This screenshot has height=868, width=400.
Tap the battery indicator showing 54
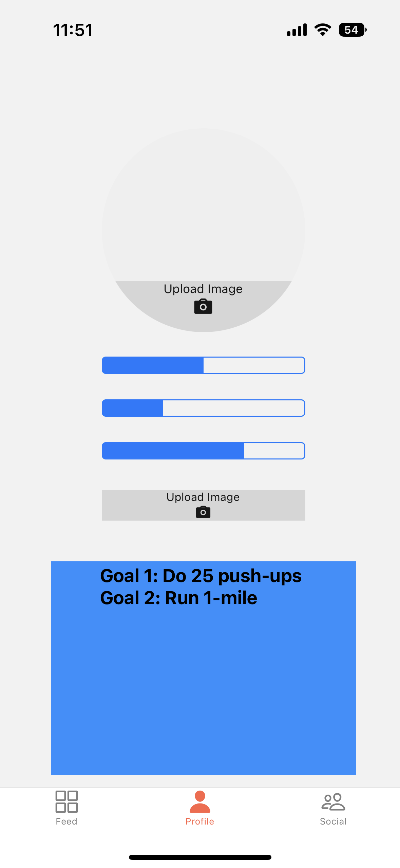click(x=353, y=30)
